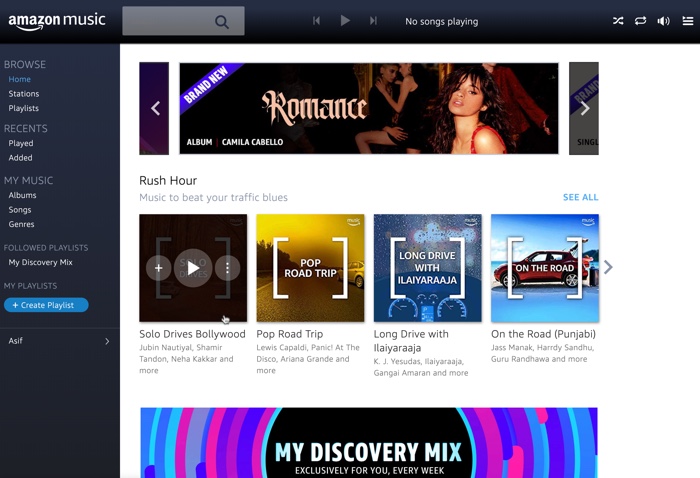Open the My Discovery Mix banner

369,443
